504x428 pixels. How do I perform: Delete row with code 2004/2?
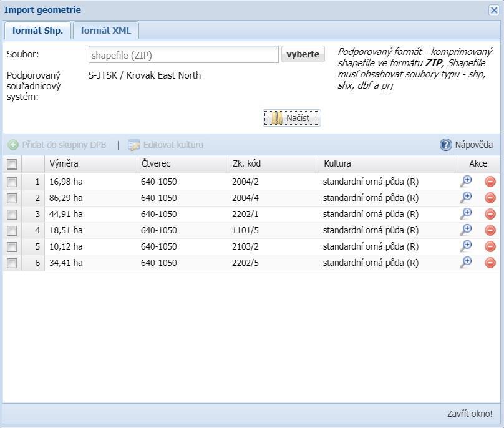490,182
